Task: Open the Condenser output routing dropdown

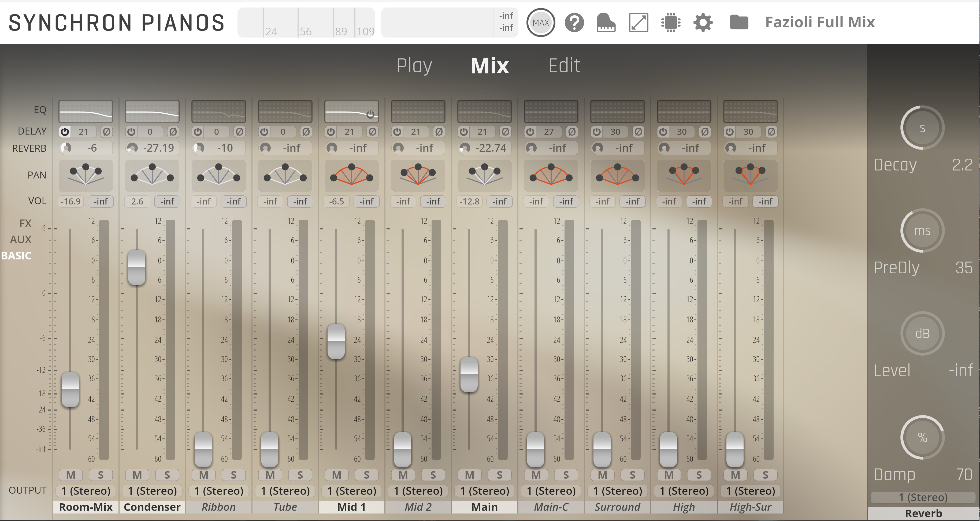Action: pos(152,491)
